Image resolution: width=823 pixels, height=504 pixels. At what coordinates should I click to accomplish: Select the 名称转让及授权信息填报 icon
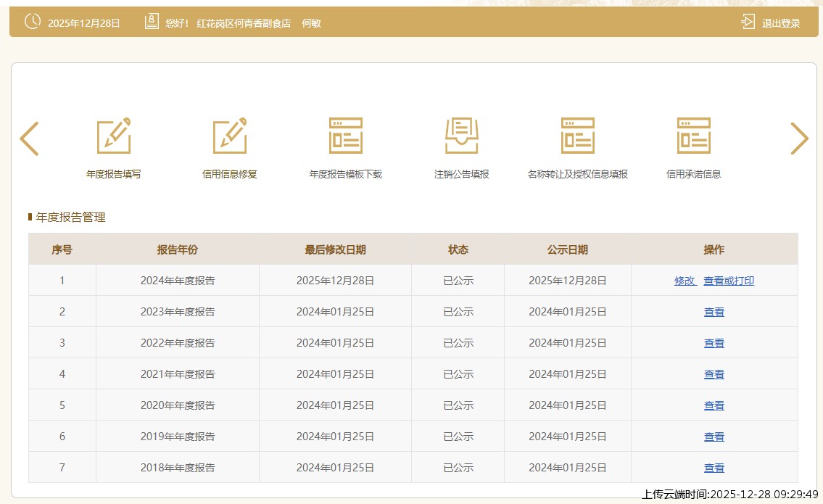[578, 136]
